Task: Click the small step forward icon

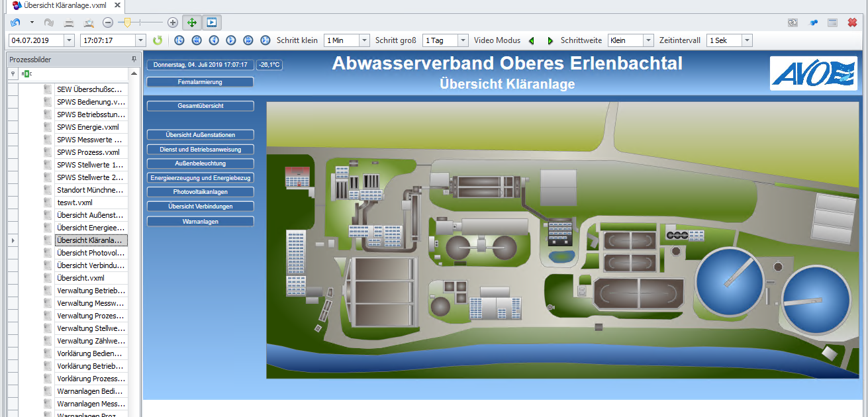Action: tap(231, 40)
